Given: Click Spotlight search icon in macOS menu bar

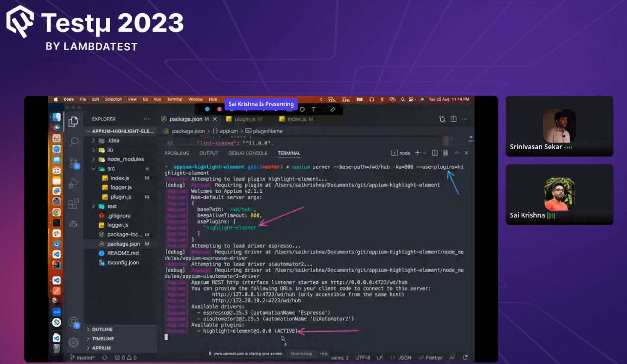Looking at the screenshot, I should pyautogui.click(x=402, y=100).
